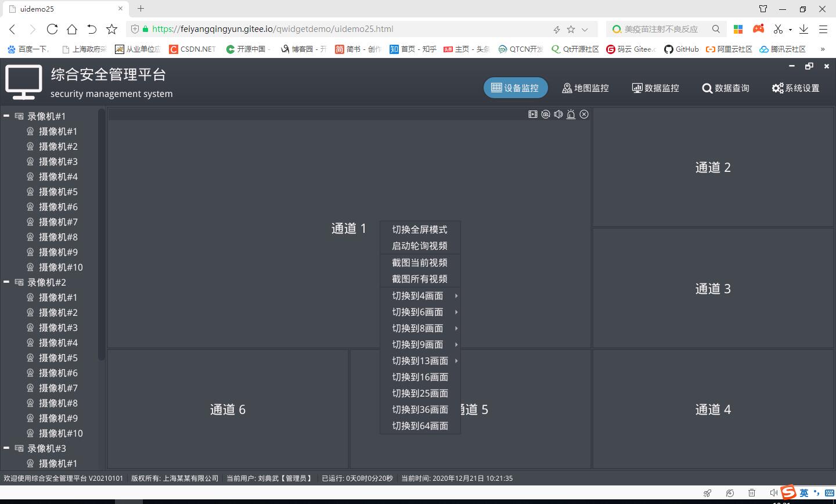Collapse the 录像机#3 tree node

pos(6,448)
